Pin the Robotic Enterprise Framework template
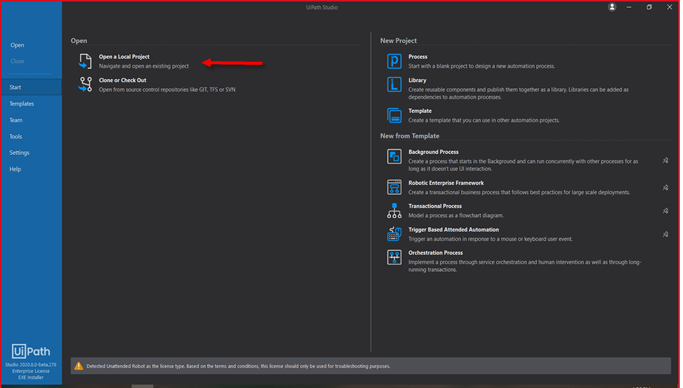The width and height of the screenshot is (683, 388). pyautogui.click(x=666, y=188)
